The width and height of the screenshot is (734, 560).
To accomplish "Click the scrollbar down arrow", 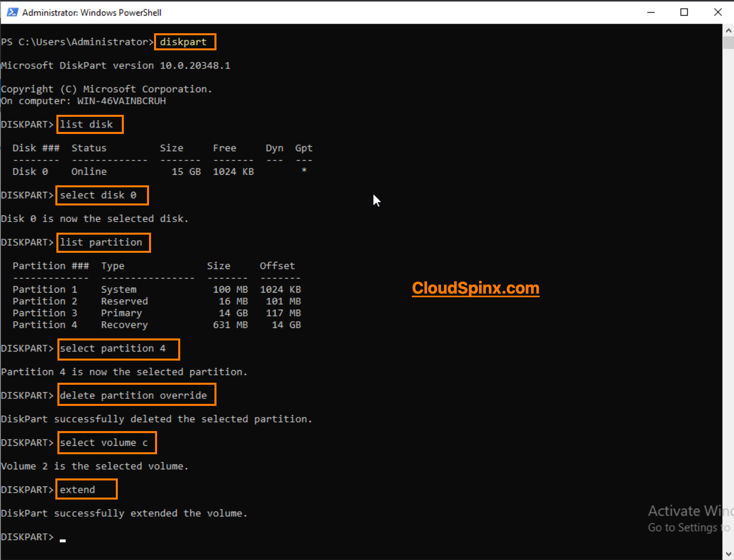I will pos(728,553).
